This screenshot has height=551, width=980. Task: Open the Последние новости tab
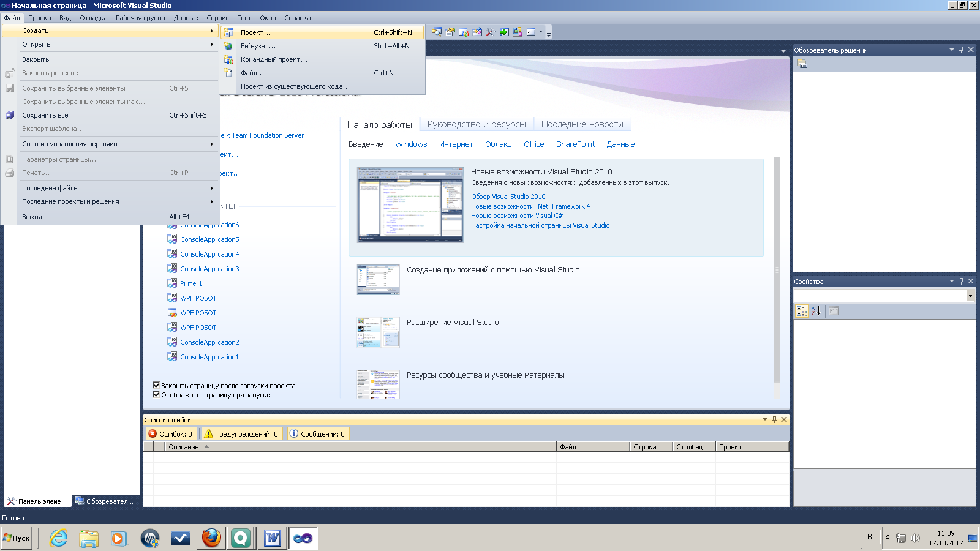(582, 124)
